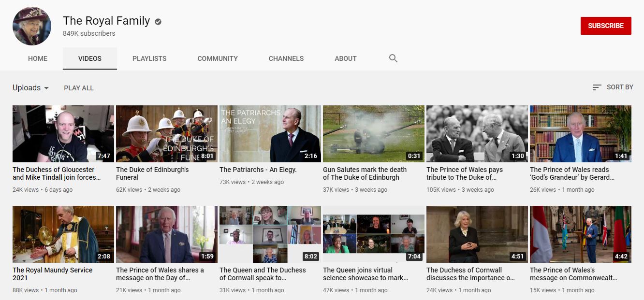Click title 'The Royal Maundy Service 2021'

53,274
